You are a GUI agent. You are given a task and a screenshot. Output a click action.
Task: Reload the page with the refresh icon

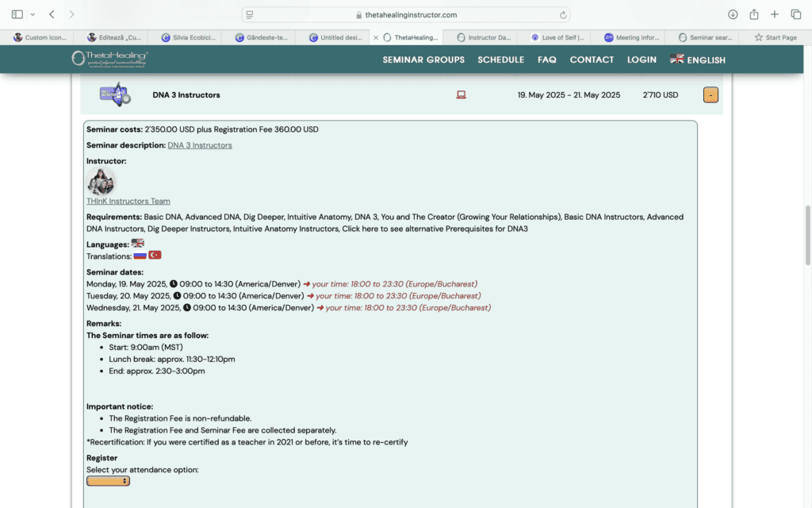(563, 15)
